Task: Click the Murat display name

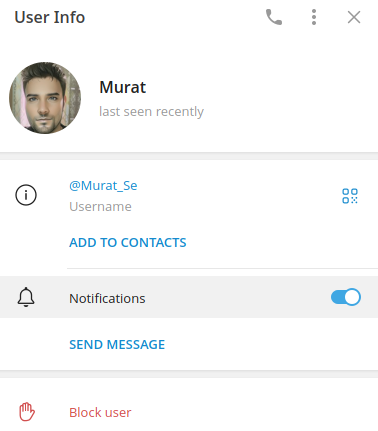Action: (123, 87)
